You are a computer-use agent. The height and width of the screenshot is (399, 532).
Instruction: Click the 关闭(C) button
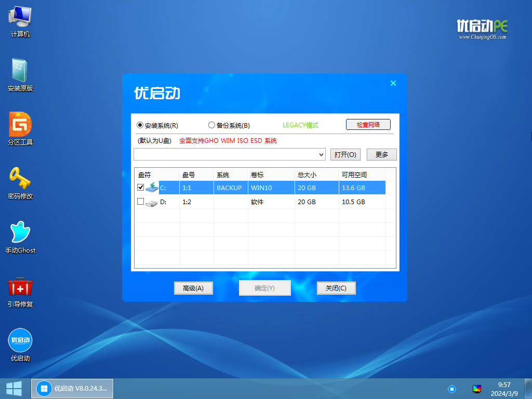click(336, 288)
